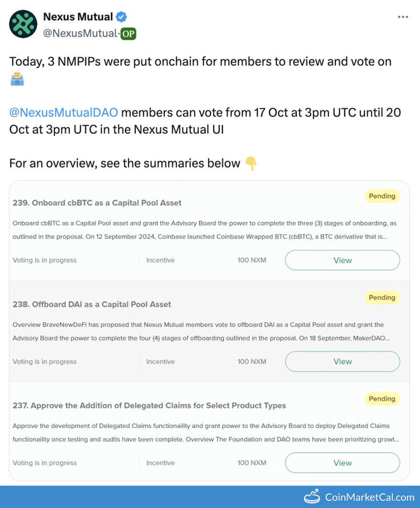The height and width of the screenshot is (508, 420).
Task: Click the pointing down hand emoji
Action: (251, 163)
